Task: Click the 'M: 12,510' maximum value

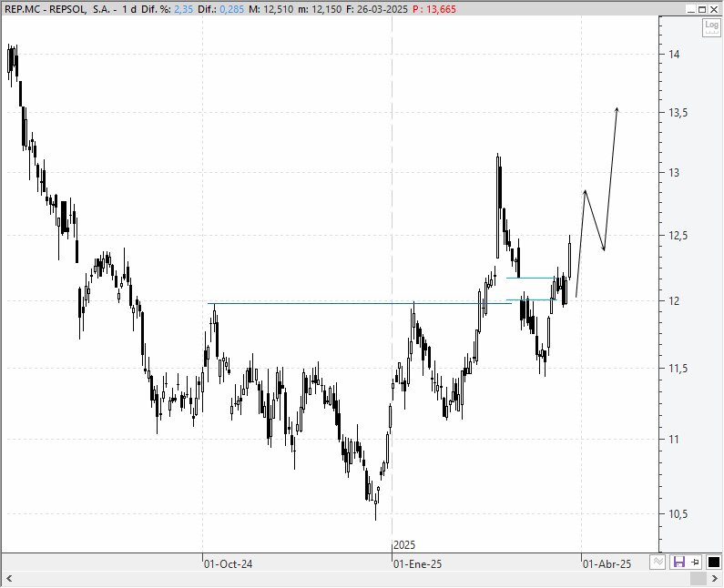Action: tap(271, 9)
